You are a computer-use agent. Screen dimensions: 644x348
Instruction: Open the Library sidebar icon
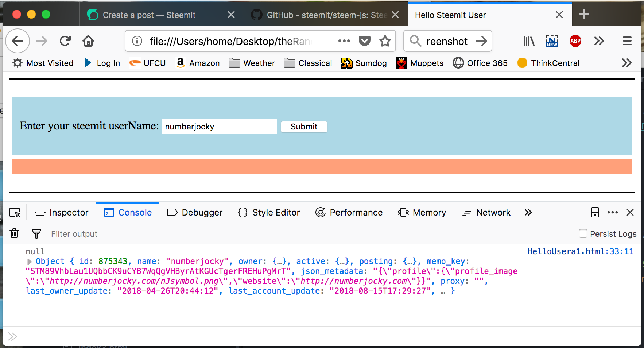[529, 41]
